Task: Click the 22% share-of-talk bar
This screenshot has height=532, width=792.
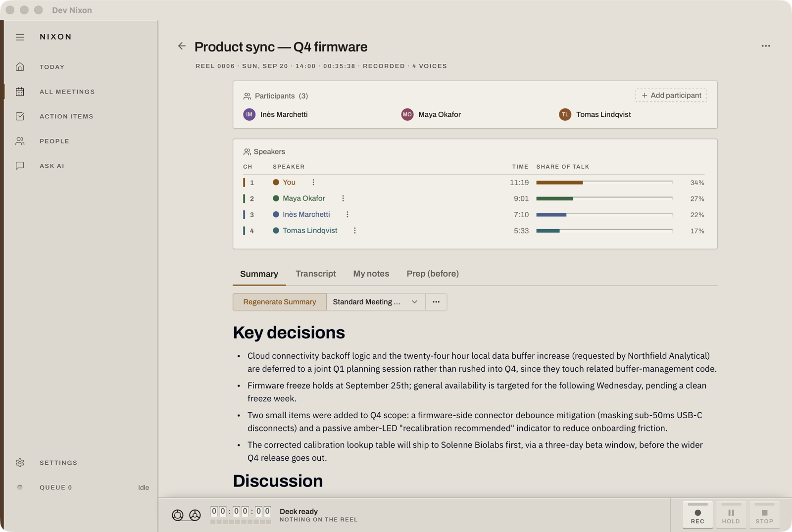Action: [604, 215]
